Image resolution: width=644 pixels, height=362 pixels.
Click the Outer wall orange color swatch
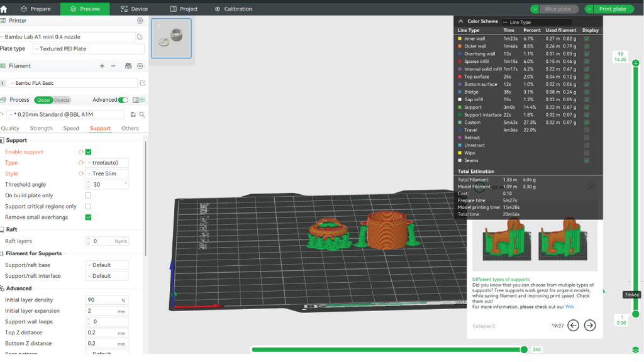coord(460,46)
